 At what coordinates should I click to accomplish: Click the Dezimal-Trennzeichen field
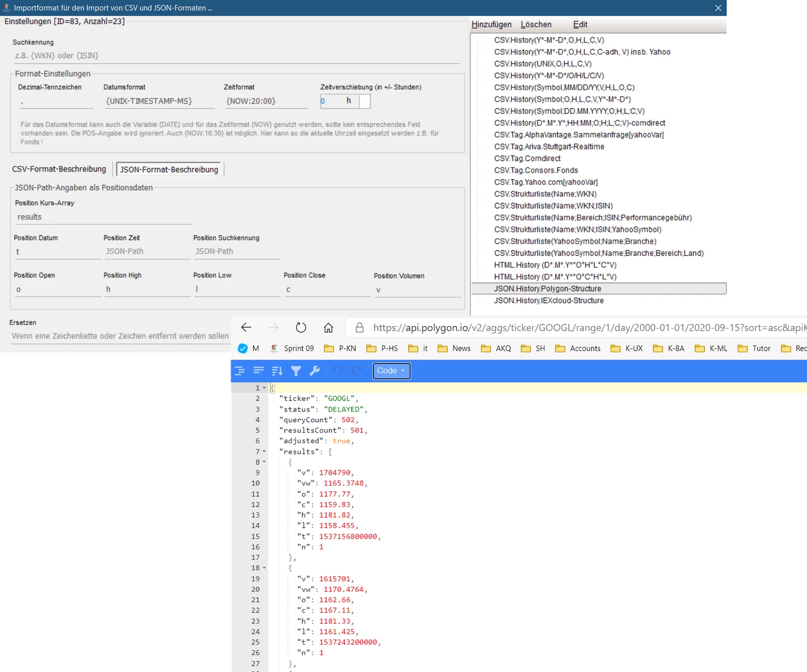click(x=56, y=101)
